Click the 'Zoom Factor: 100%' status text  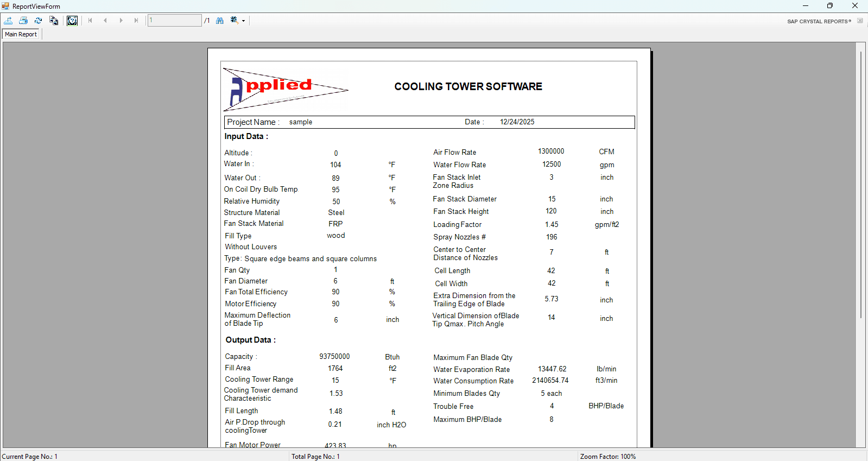[x=608, y=457]
